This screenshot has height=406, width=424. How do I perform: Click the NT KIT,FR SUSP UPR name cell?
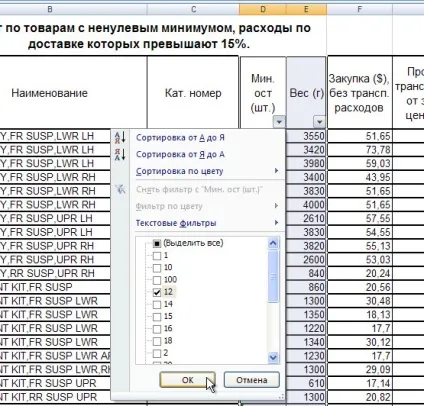(55, 383)
